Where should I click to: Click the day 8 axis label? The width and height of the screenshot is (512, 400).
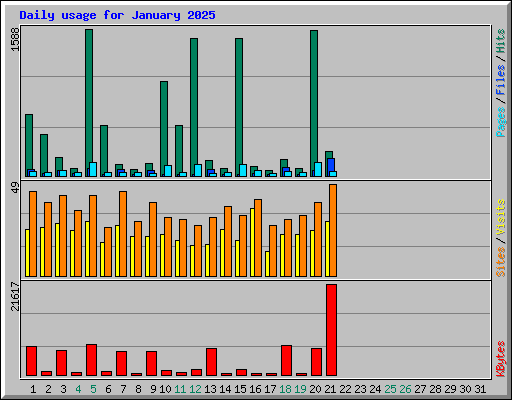138,389
